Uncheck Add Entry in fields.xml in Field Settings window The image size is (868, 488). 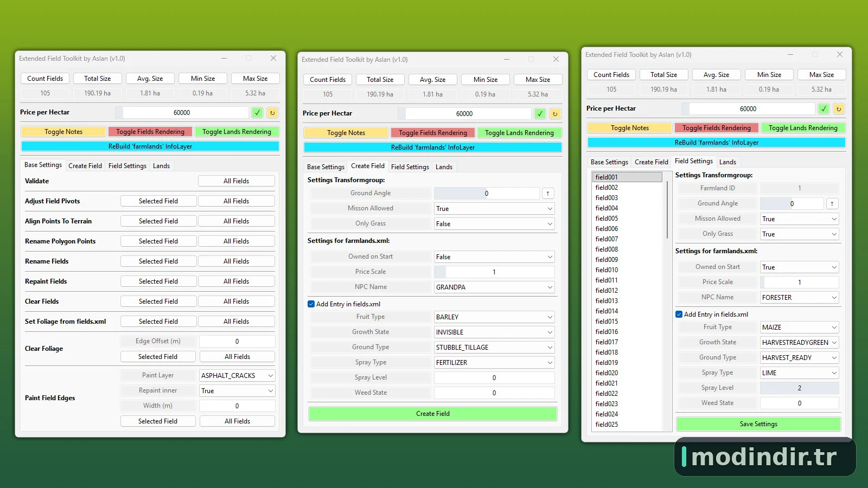click(679, 314)
